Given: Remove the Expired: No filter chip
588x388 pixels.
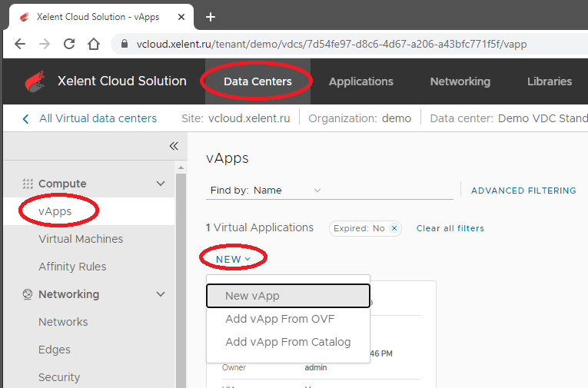Looking at the screenshot, I should [x=394, y=228].
